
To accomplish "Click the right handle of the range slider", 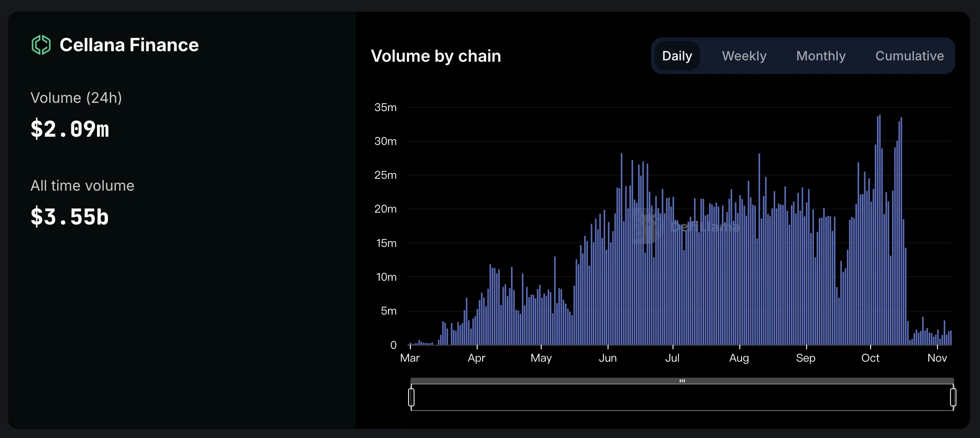I will (x=953, y=397).
